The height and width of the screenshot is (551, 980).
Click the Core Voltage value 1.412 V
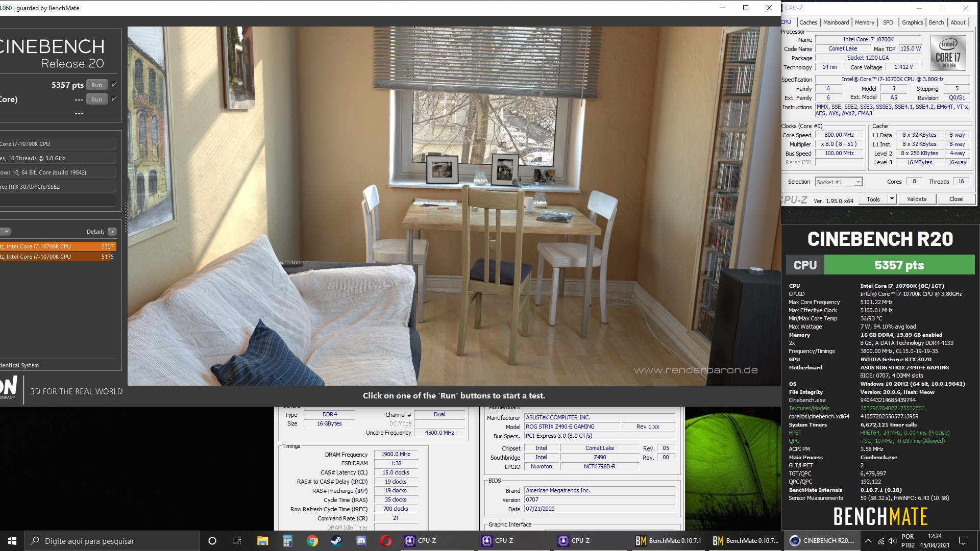[x=903, y=67]
